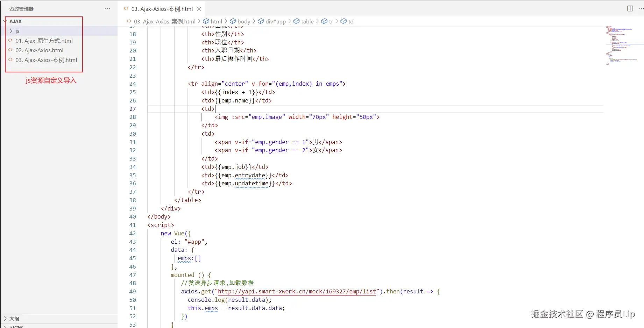This screenshot has height=328, width=644.
Task: Click line number 49 in the gutter
Action: 133,292
